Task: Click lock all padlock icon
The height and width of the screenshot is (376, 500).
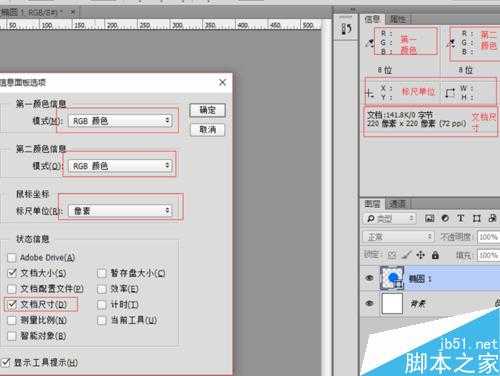Action: pos(435,255)
